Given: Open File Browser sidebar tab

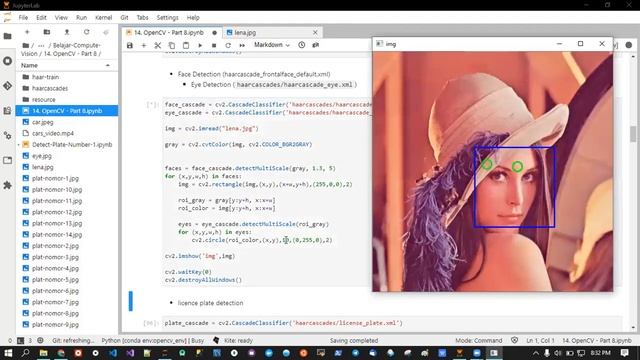Looking at the screenshot, I should coord(7,36).
